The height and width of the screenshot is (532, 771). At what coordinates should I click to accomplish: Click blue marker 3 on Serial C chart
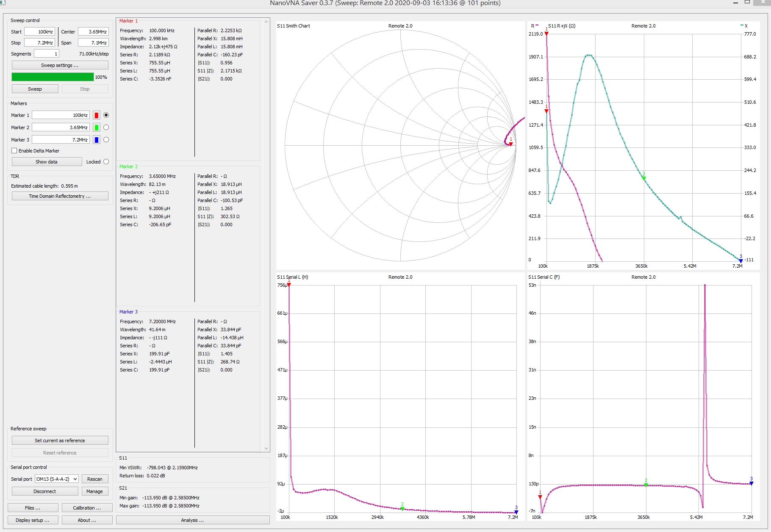coord(751,483)
